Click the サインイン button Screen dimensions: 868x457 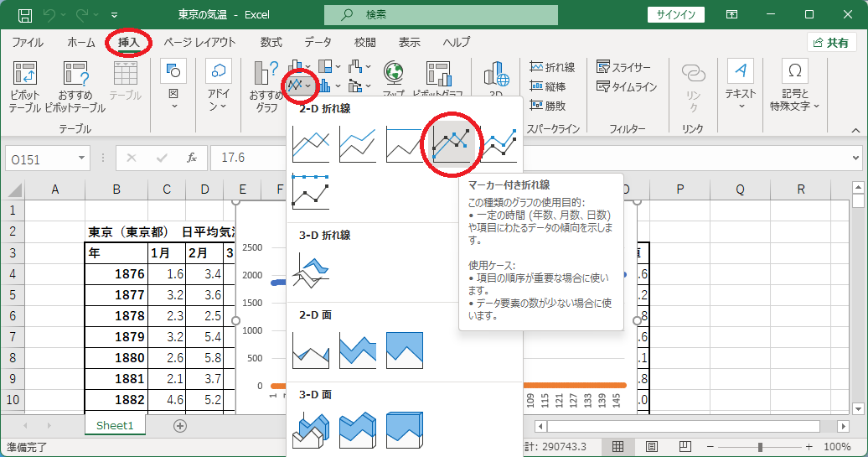pyautogui.click(x=676, y=15)
